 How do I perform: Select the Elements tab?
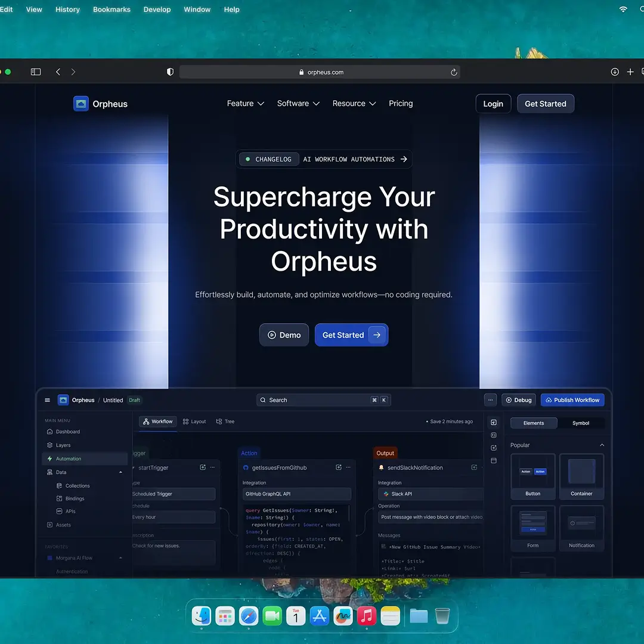[x=534, y=423]
